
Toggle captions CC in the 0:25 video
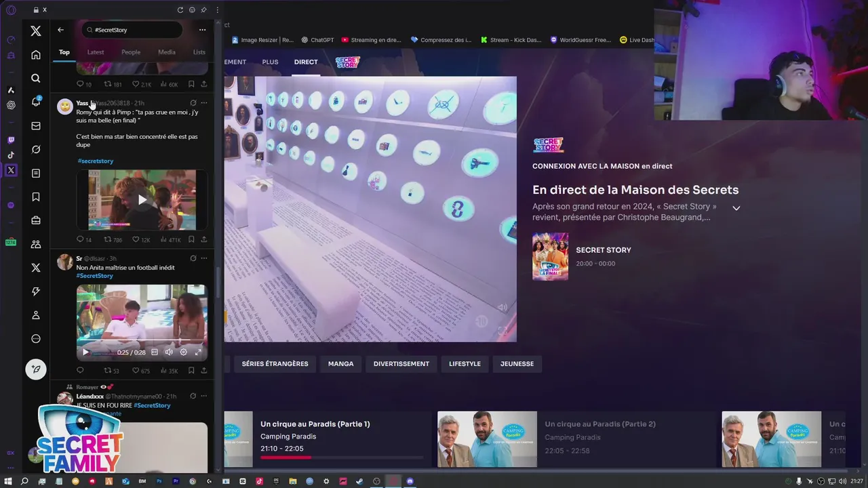155,352
